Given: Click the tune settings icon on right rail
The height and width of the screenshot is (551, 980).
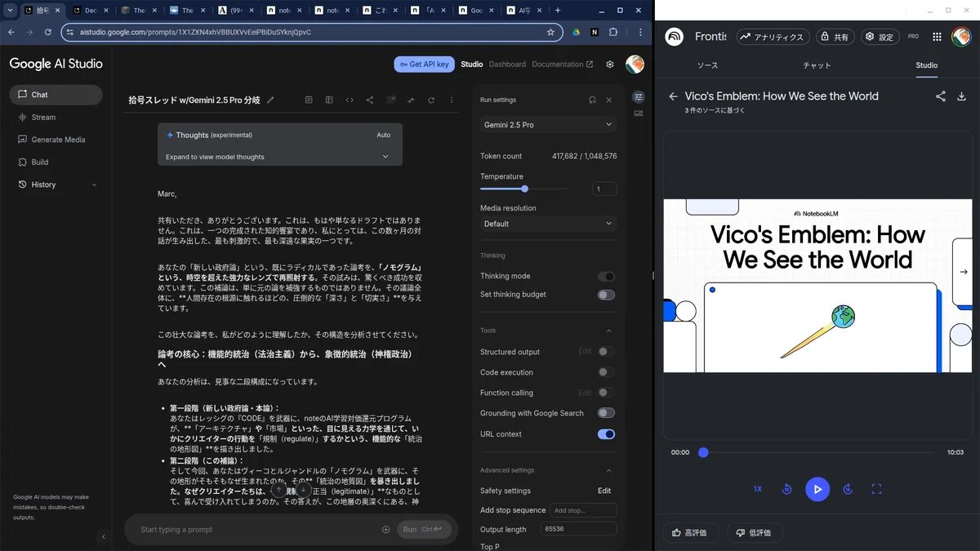Looking at the screenshot, I should (x=639, y=96).
